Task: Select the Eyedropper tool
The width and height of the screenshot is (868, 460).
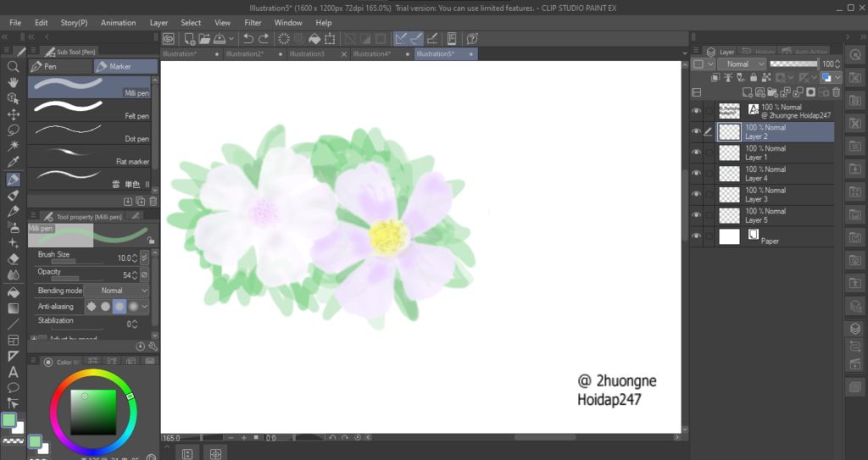Action: coord(14,162)
